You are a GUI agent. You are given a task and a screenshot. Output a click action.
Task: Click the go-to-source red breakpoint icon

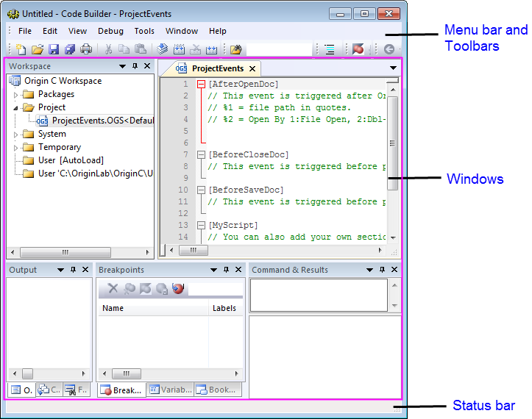click(x=178, y=288)
